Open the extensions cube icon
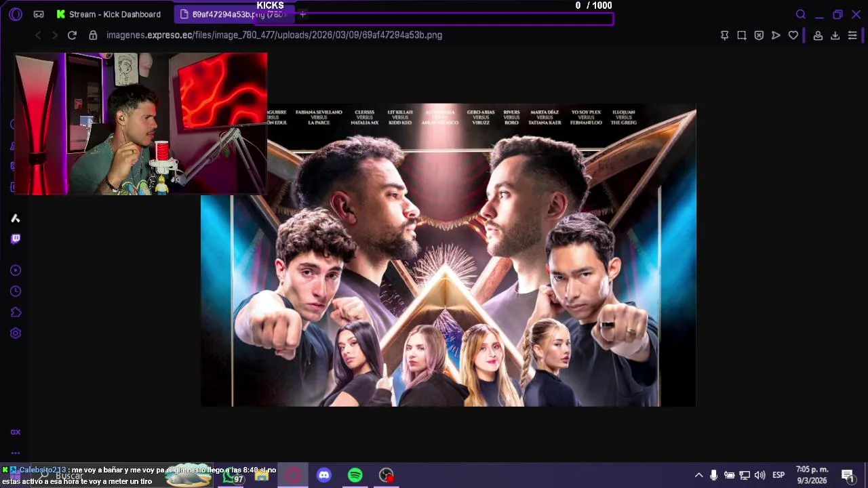868x488 pixels. point(16,312)
